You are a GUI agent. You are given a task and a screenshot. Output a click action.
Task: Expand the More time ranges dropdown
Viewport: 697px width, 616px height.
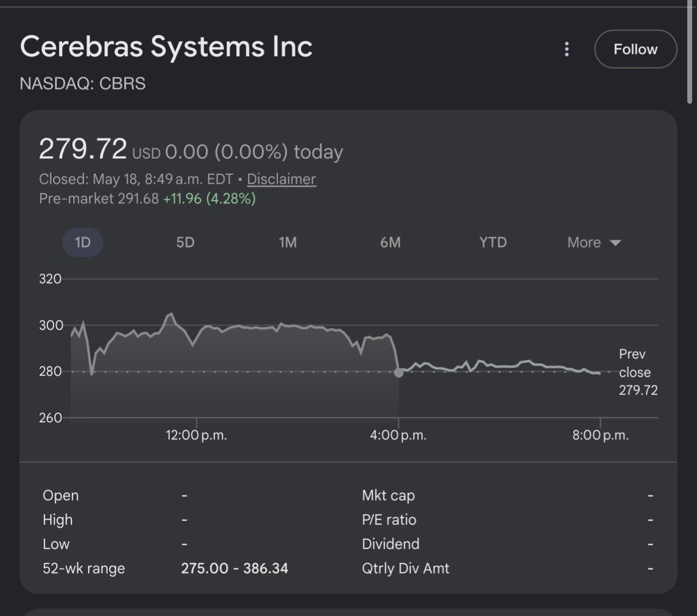click(x=594, y=242)
